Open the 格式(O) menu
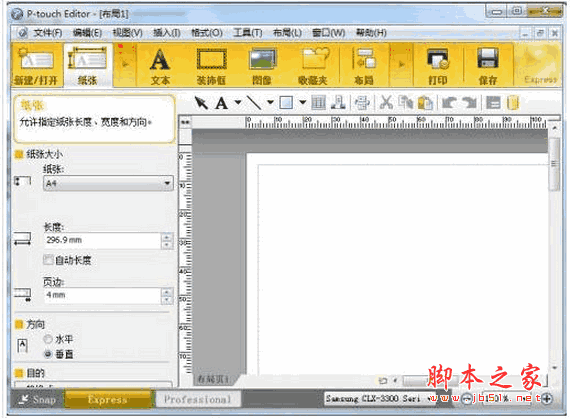The width and height of the screenshot is (570, 419). point(207,33)
